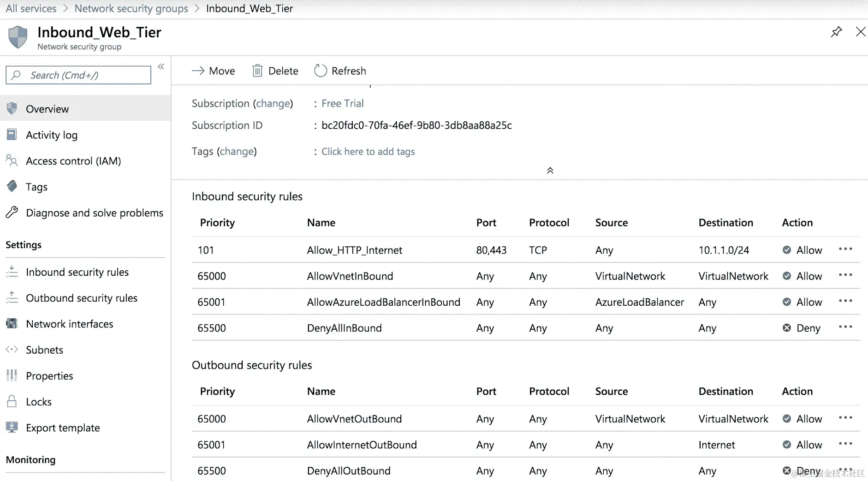868x481 pixels.
Task: Close the Inbound_Web_Tier blade
Action: (861, 32)
